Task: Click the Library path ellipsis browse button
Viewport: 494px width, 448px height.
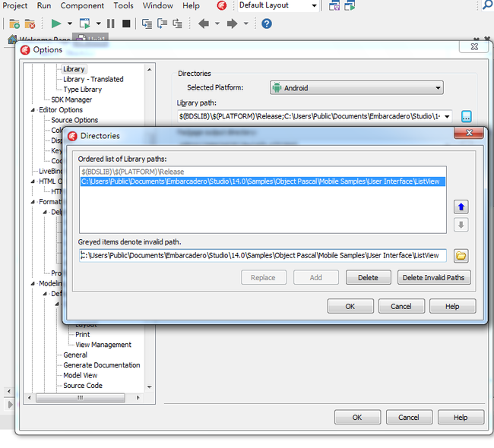Action: click(x=467, y=116)
